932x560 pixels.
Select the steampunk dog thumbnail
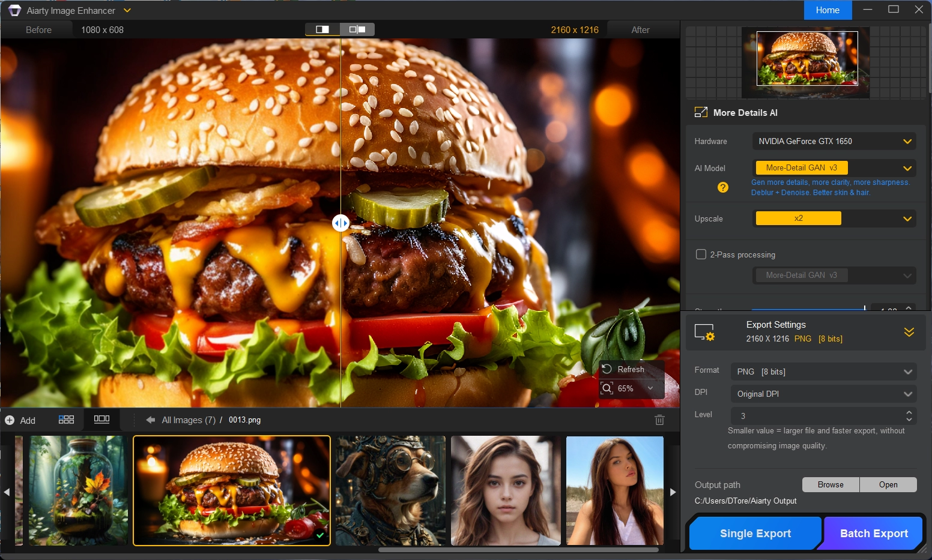(x=390, y=490)
